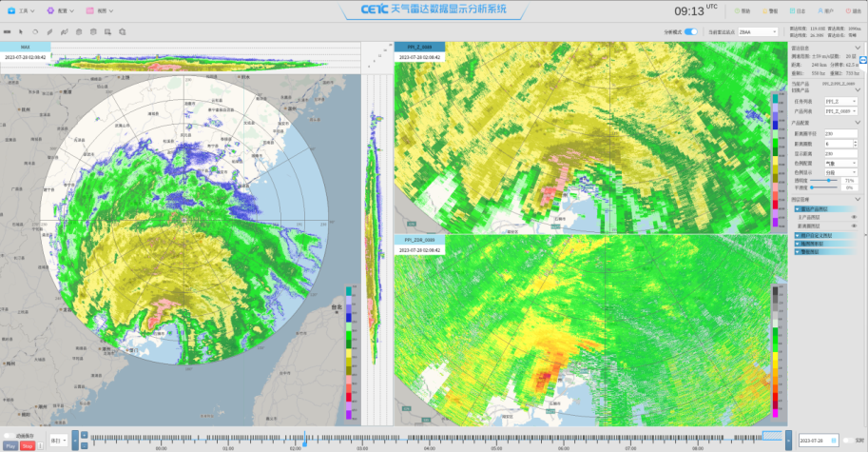Click the 距离圈半径 input field

(840, 133)
